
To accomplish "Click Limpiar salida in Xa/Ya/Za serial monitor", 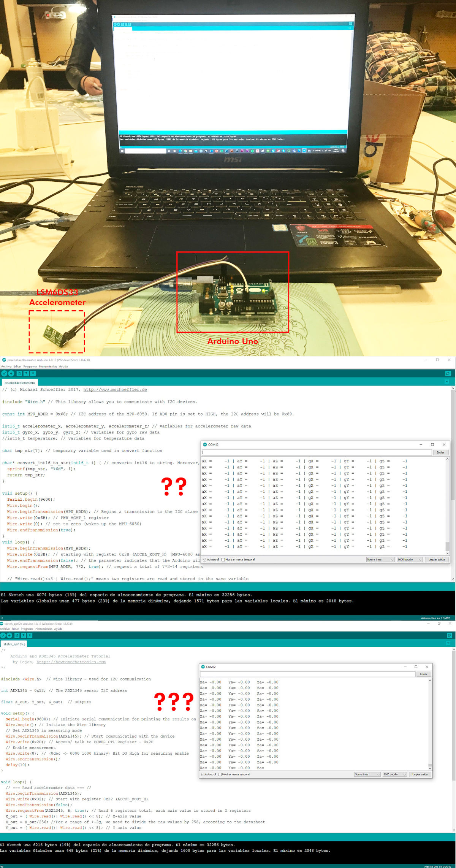I will [420, 774].
